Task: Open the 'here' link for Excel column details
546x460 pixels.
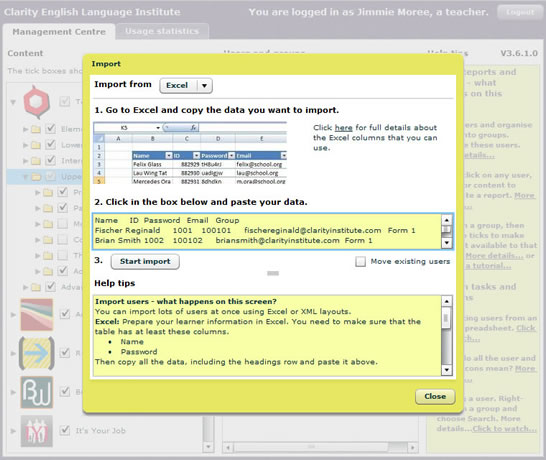Action: point(343,127)
